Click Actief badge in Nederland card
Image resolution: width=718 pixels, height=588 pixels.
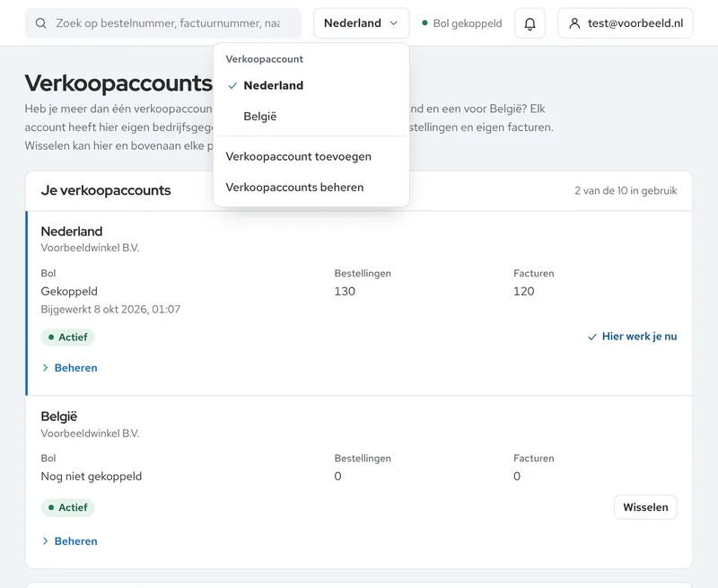(68, 338)
